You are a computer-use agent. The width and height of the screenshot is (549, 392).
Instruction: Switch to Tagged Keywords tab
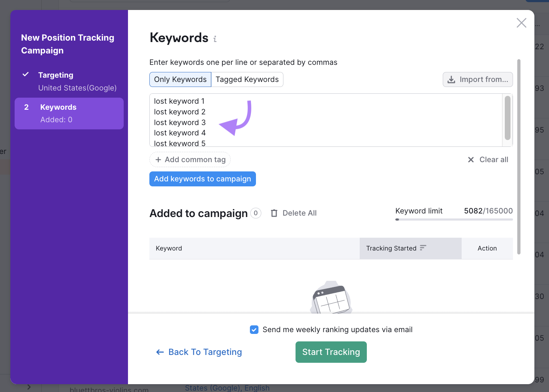[x=247, y=79]
